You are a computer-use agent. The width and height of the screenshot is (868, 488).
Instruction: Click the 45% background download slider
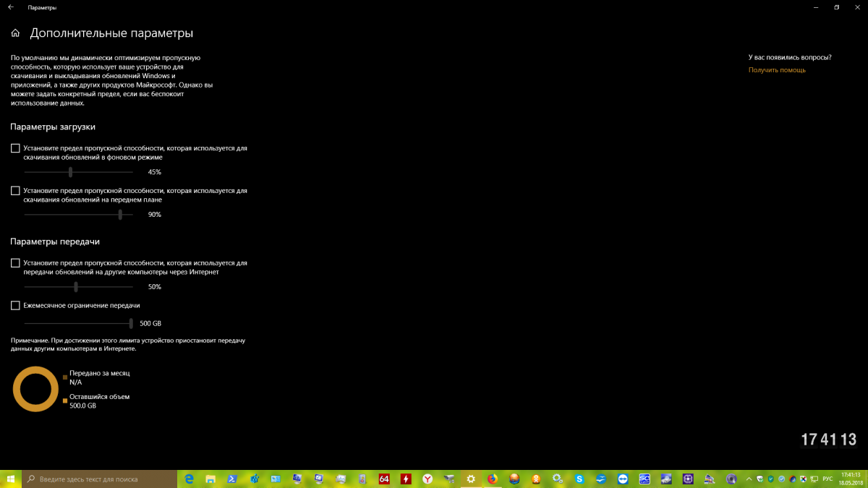tap(78, 172)
